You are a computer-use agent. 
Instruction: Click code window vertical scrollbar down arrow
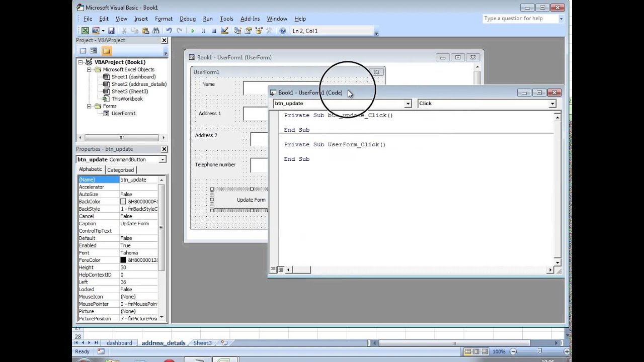(557, 262)
